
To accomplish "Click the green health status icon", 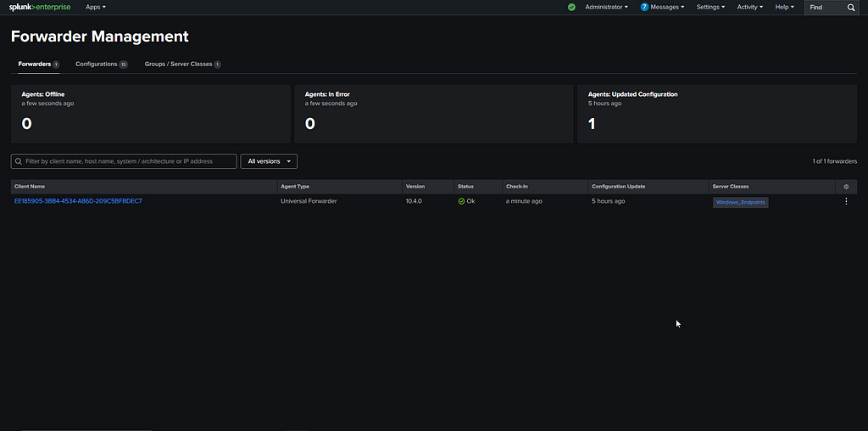I will click(572, 7).
